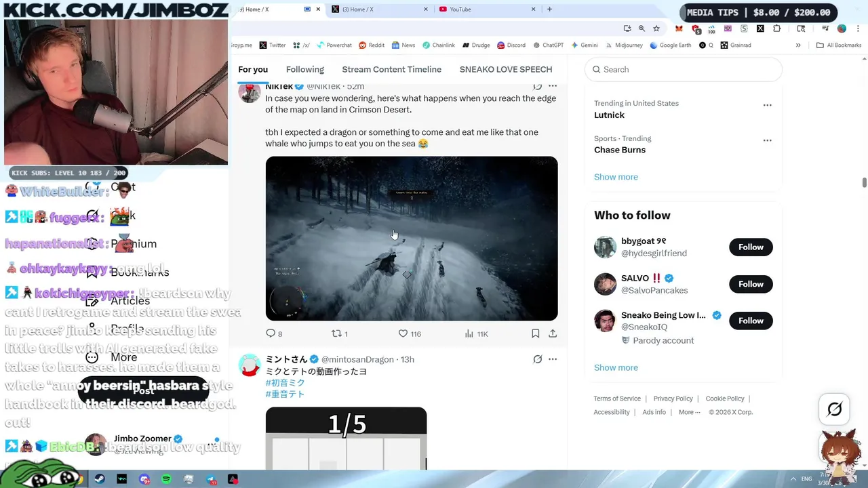
Task: Open Chase Burns trending topic
Action: tap(620, 150)
